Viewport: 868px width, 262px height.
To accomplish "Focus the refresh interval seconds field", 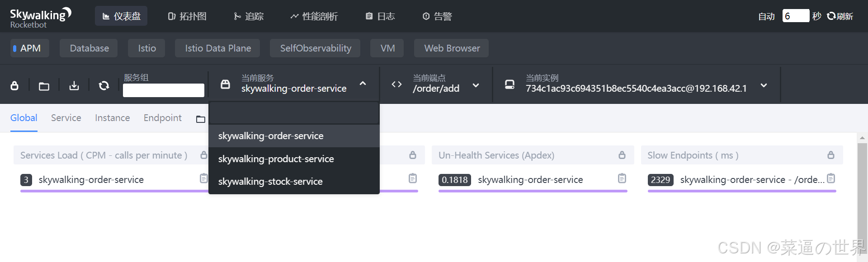I will click(x=796, y=16).
